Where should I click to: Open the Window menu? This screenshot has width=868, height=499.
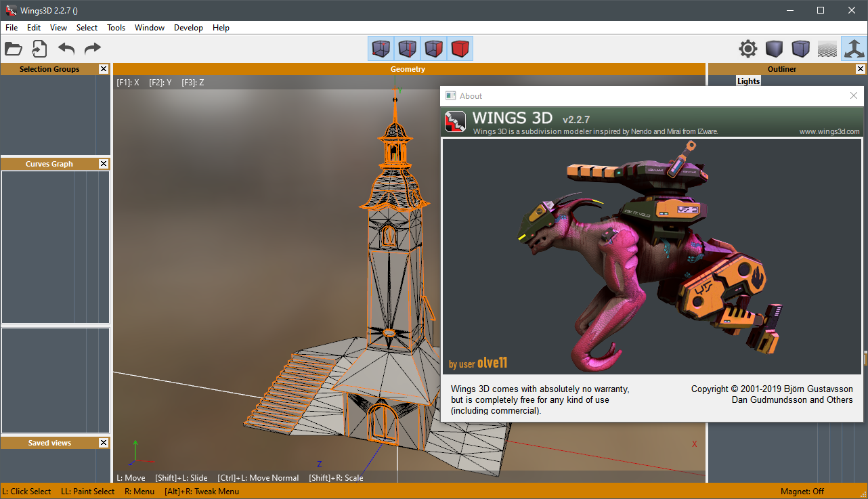pos(150,28)
